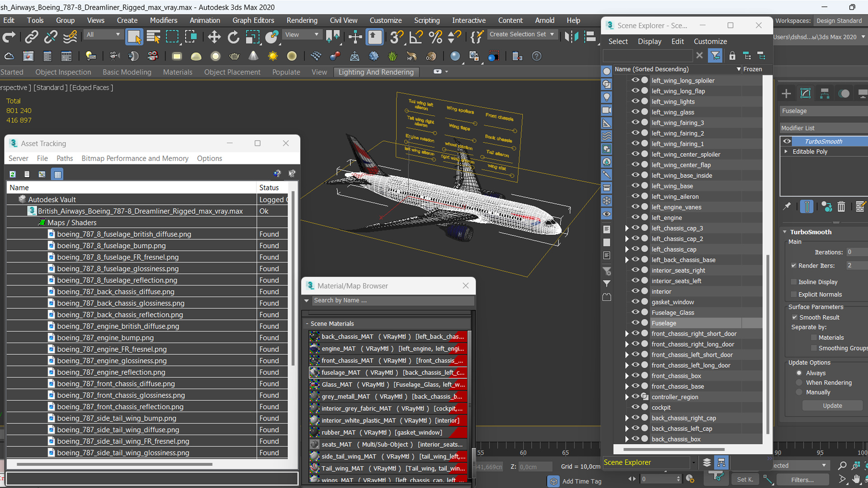Toggle visibility of Fuselage object
The width and height of the screenshot is (868, 488).
635,323
